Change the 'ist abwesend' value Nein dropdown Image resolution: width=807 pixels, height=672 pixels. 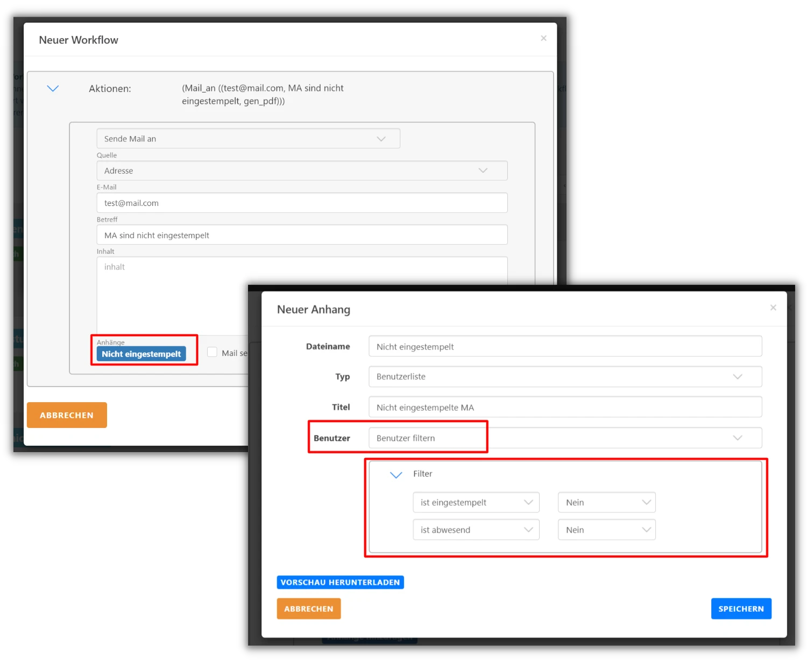pos(606,530)
